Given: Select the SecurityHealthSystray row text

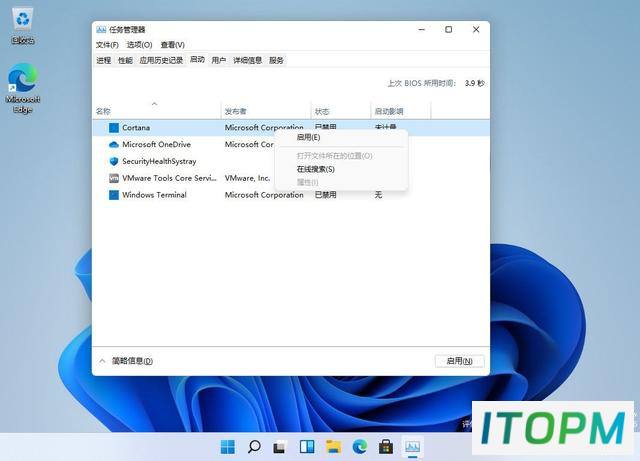Looking at the screenshot, I should [x=159, y=161].
